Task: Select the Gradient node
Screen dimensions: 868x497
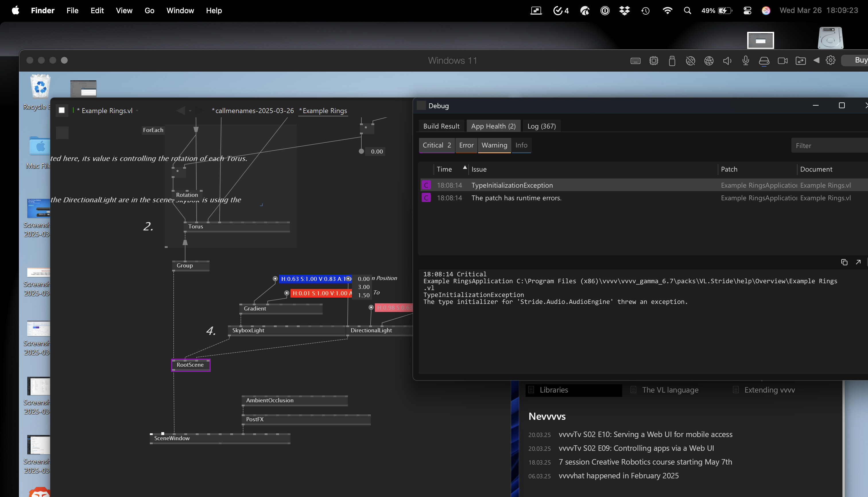Action: click(281, 308)
